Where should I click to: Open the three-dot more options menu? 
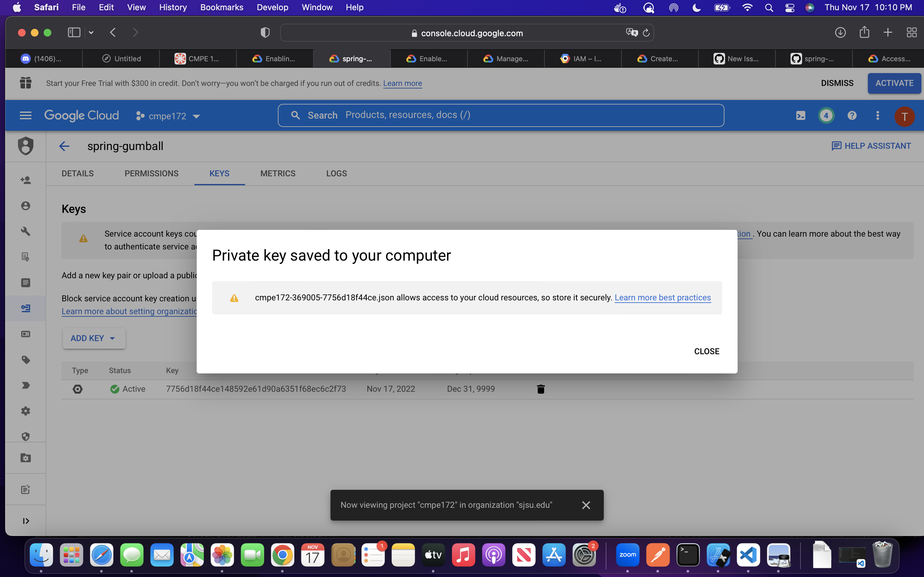(877, 116)
